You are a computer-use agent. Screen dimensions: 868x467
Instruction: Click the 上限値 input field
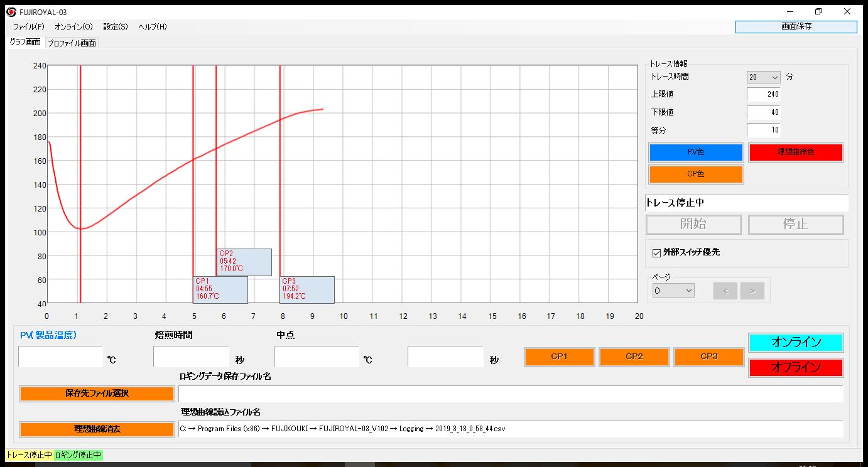(764, 94)
